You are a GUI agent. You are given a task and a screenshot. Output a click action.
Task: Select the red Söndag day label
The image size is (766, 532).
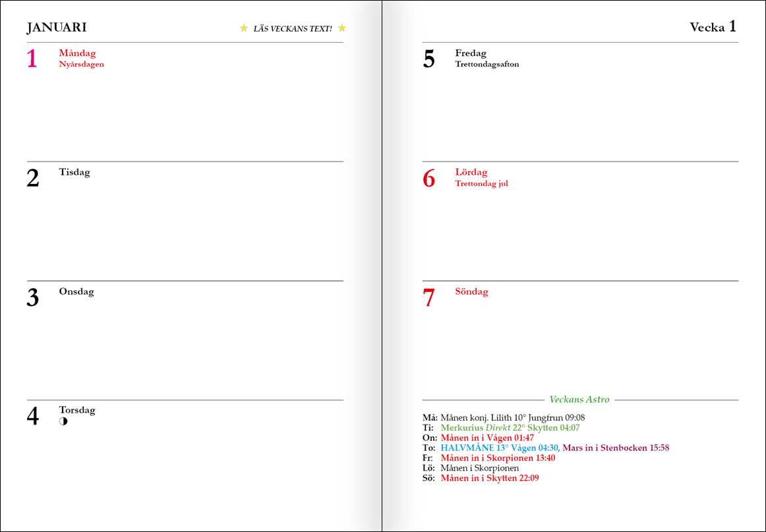click(x=471, y=291)
